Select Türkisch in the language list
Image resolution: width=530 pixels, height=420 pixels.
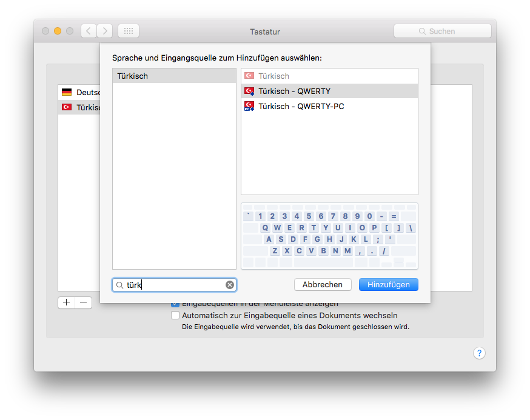pos(174,76)
